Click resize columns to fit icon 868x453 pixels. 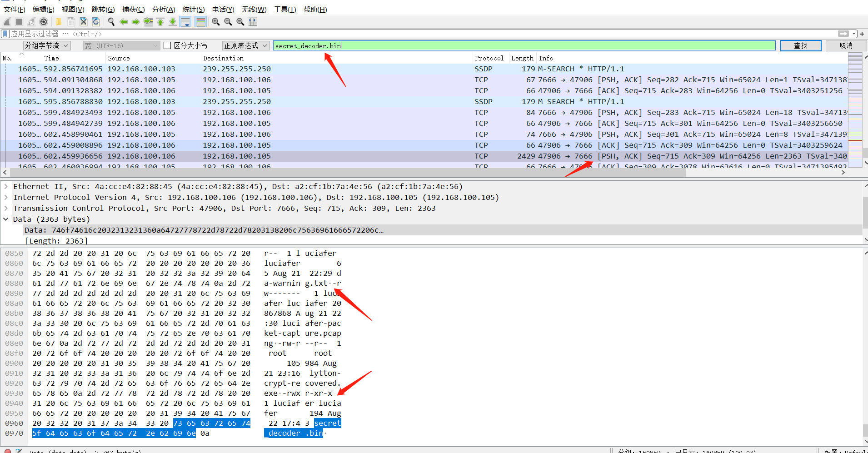253,22
